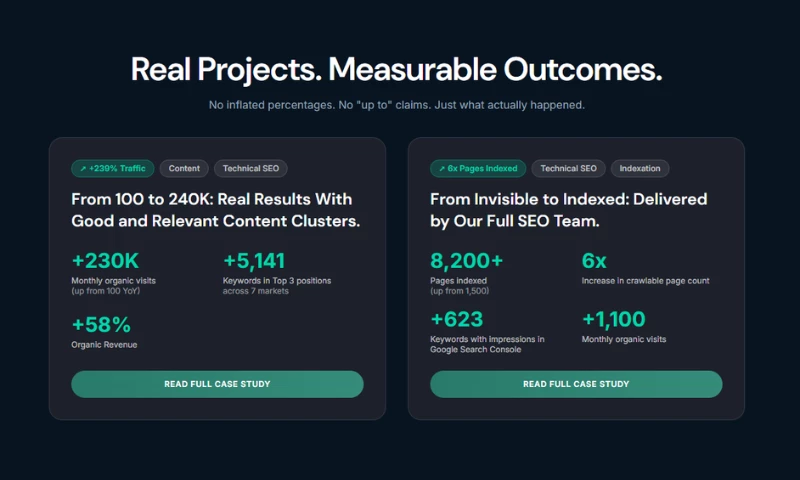
Task: Click the arrow icon in 6x Pages Indexed badge
Action: point(440,169)
